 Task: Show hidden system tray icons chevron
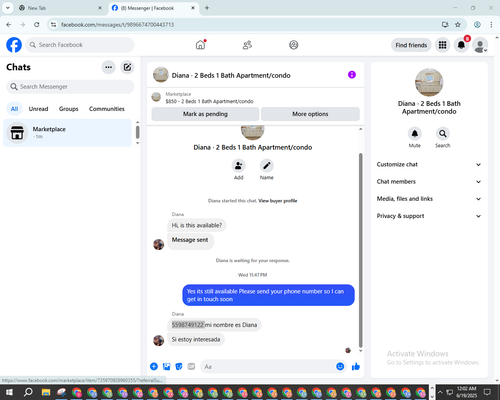[440, 392]
